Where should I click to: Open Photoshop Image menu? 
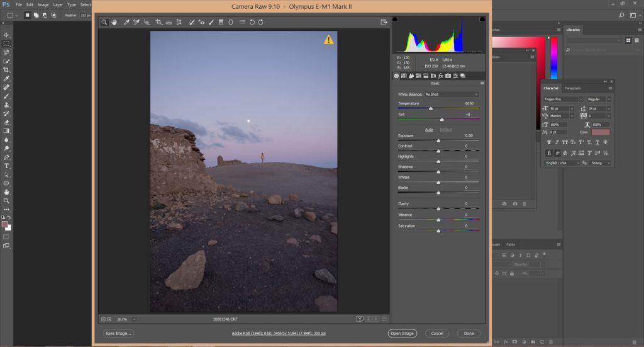43,5
